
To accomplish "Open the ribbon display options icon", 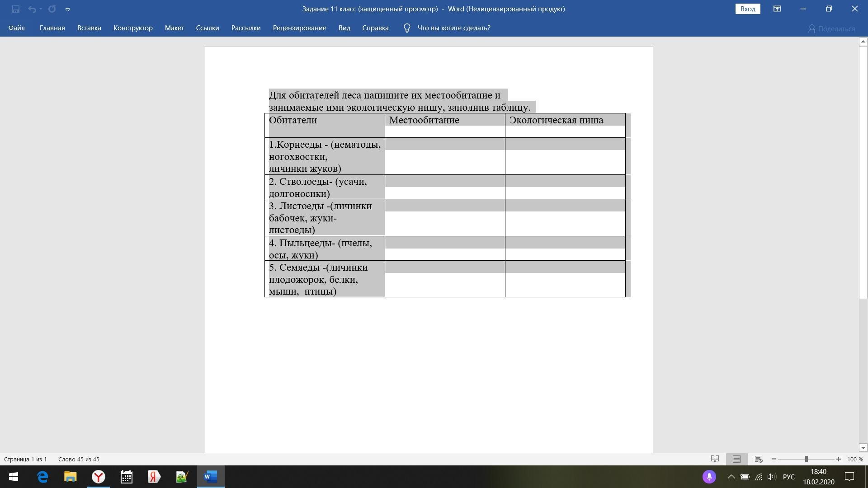I will point(777,9).
